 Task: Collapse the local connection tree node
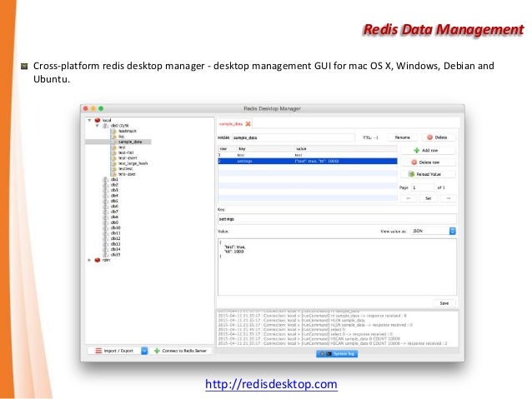(89, 120)
